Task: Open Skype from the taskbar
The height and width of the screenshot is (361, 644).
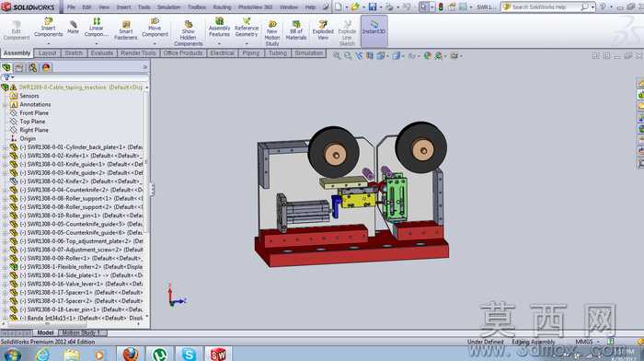Action: click(x=189, y=354)
